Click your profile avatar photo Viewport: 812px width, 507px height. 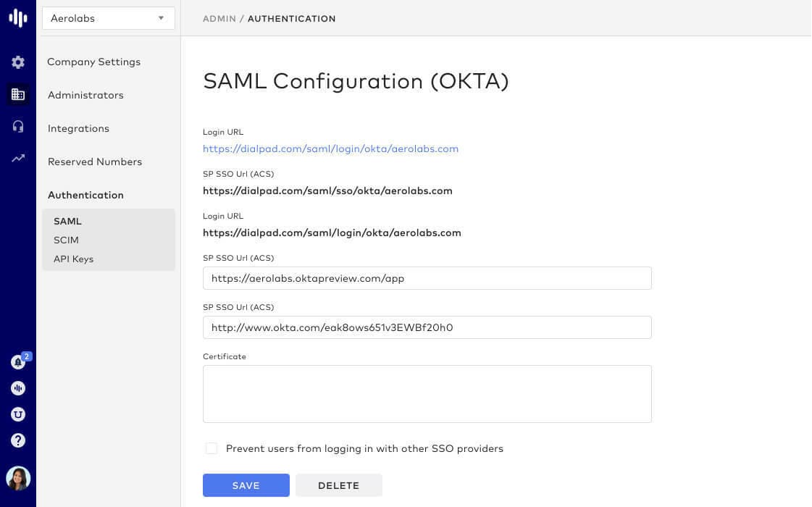[18, 478]
